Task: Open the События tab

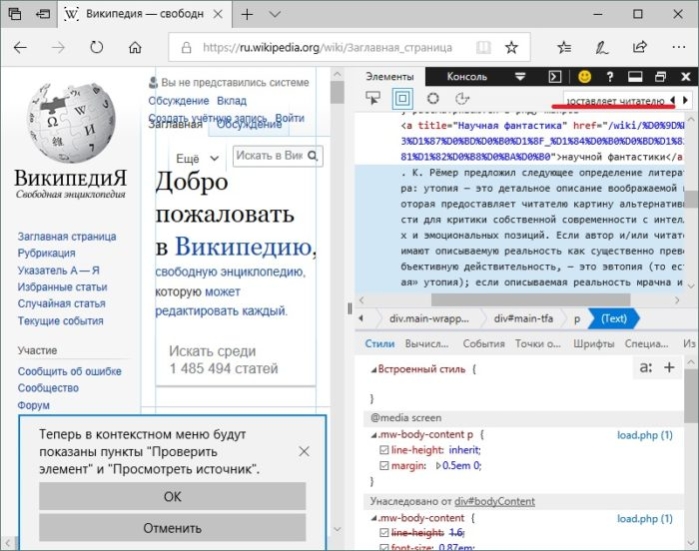Action: pyautogui.click(x=483, y=343)
